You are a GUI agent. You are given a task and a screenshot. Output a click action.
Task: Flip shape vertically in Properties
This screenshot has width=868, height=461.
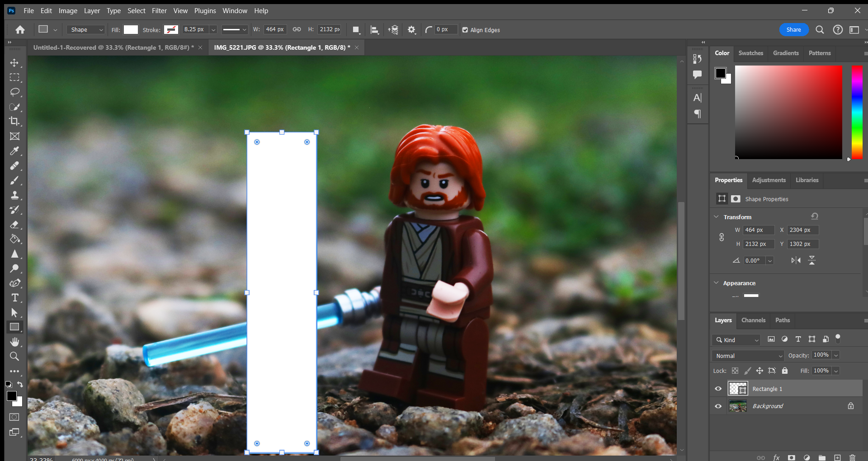(812, 260)
